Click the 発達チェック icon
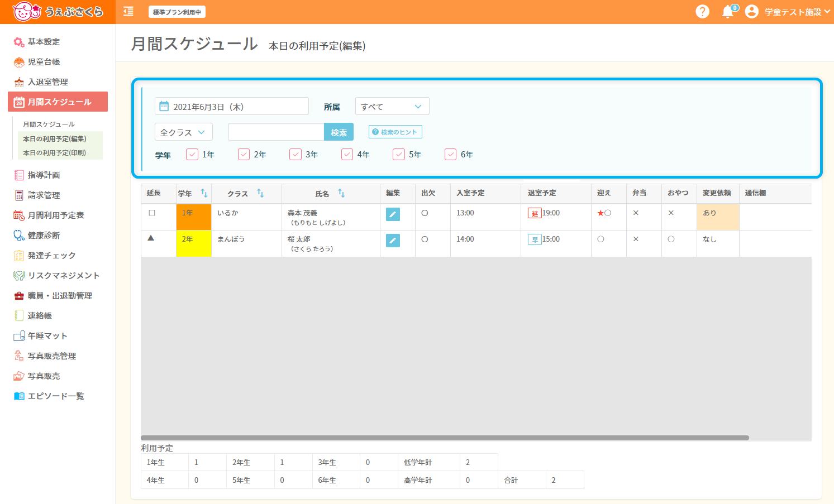 (19, 256)
